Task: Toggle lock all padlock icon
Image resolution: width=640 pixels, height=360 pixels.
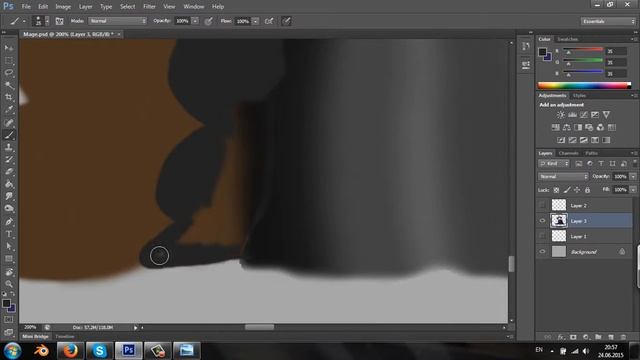Action: [587, 190]
